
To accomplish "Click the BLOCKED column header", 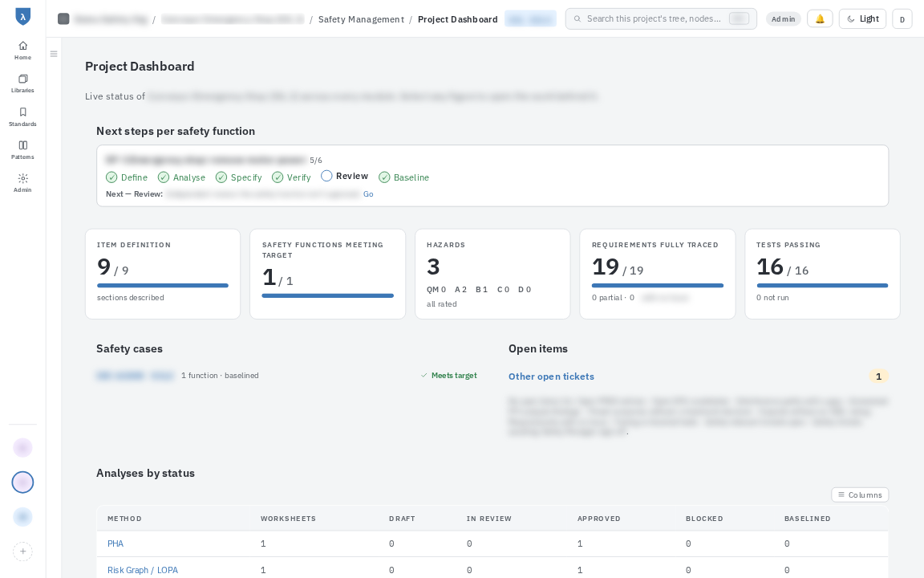I will click(704, 519).
